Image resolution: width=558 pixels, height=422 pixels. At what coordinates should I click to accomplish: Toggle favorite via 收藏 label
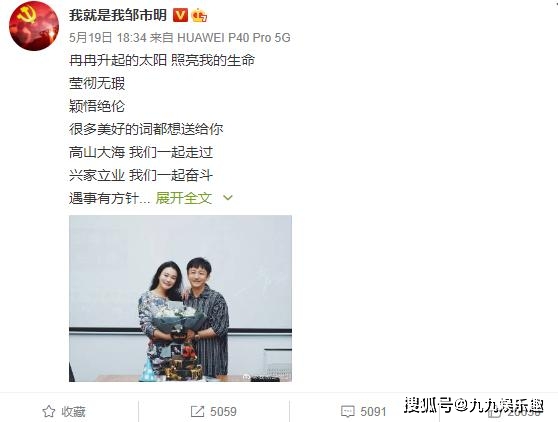(73, 412)
